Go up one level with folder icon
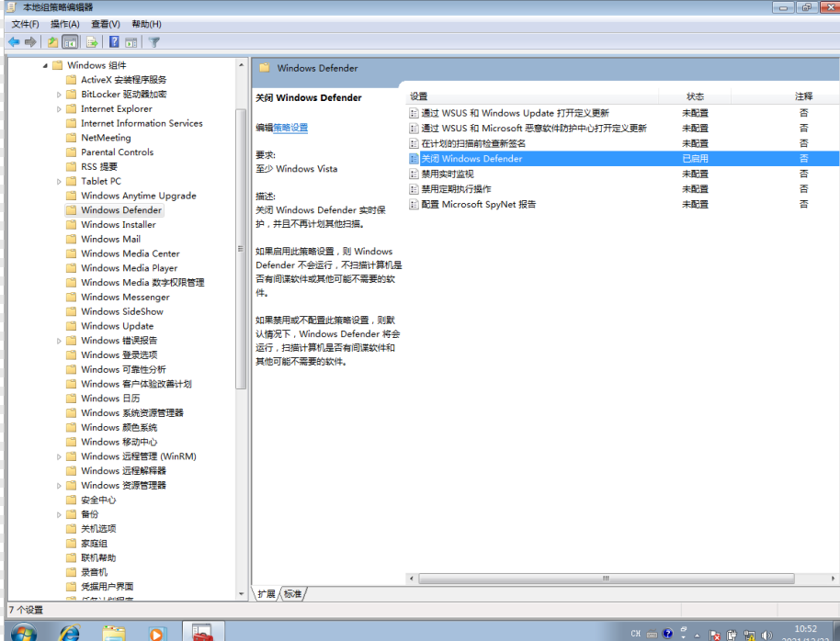 point(52,41)
